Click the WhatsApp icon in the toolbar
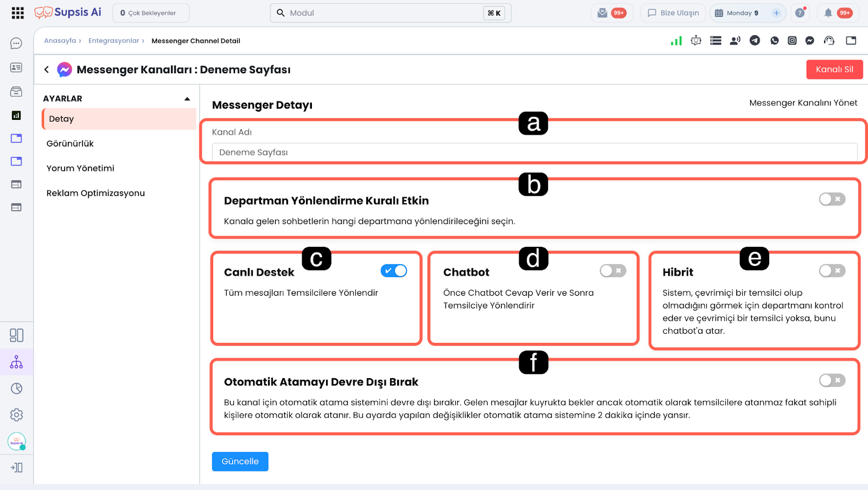Viewport: 868px width, 490px height. click(x=774, y=41)
